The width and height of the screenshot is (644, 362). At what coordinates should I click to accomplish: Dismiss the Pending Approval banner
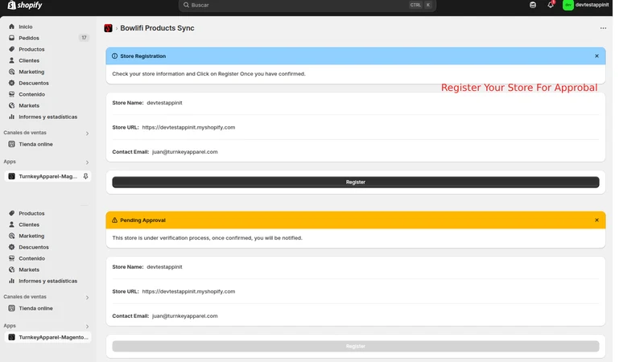pyautogui.click(x=597, y=220)
